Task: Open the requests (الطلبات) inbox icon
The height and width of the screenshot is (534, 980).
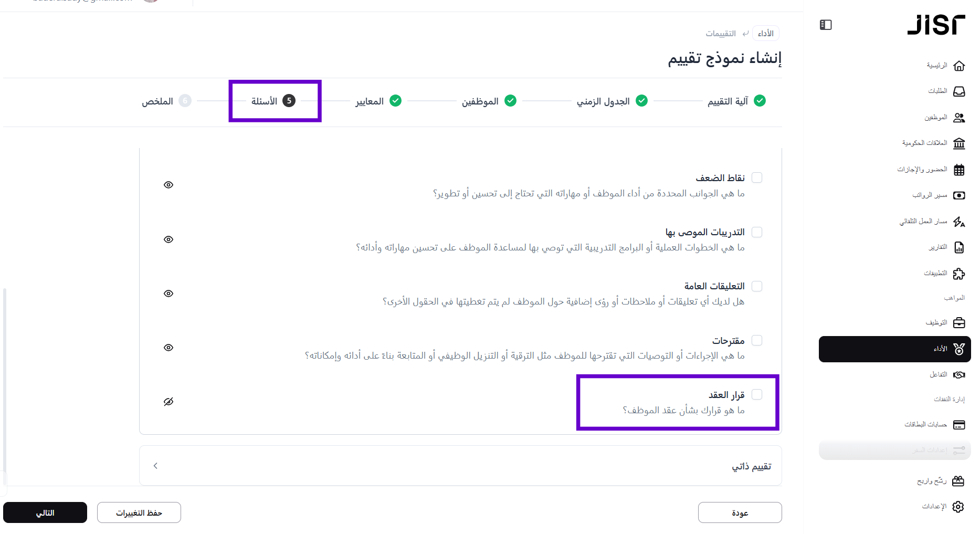Action: [x=959, y=91]
